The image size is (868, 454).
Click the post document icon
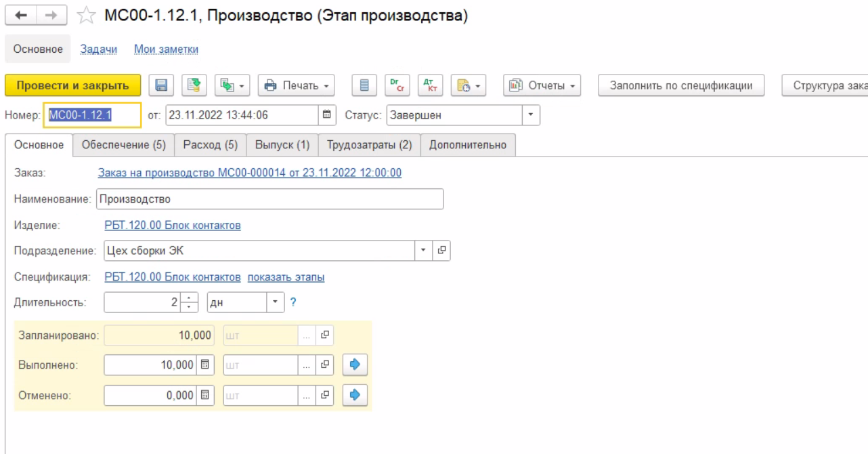click(194, 85)
